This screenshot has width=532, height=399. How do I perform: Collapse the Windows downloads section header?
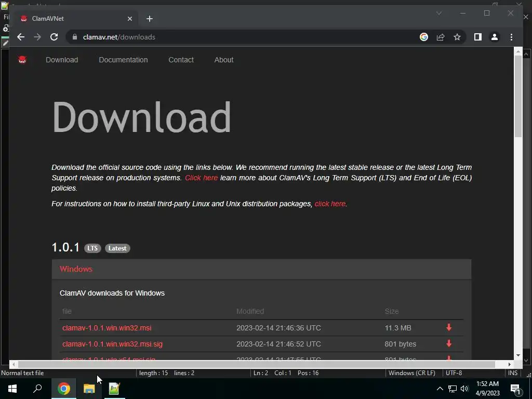pos(262,269)
